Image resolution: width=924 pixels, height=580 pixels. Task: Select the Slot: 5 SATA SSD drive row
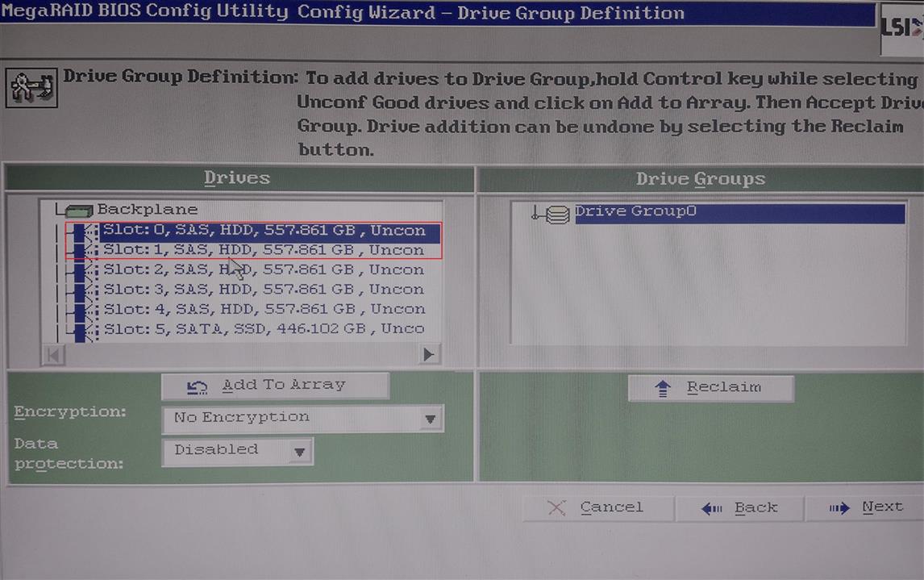pyautogui.click(x=264, y=329)
